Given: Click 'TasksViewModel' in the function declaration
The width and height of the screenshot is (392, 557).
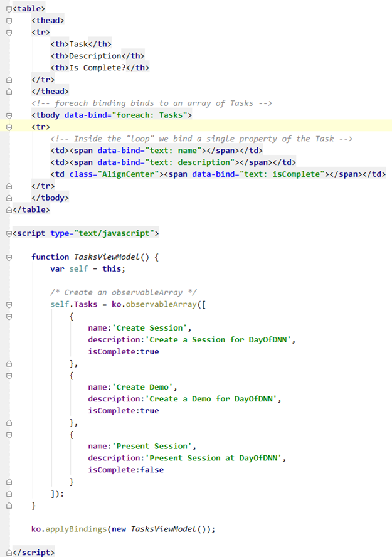Looking at the screenshot, I should [x=107, y=257].
